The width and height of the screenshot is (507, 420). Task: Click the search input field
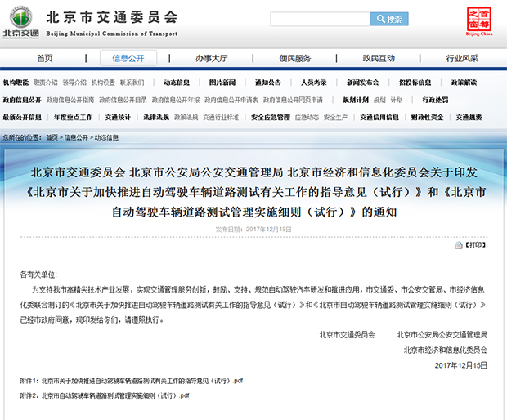tap(321, 19)
